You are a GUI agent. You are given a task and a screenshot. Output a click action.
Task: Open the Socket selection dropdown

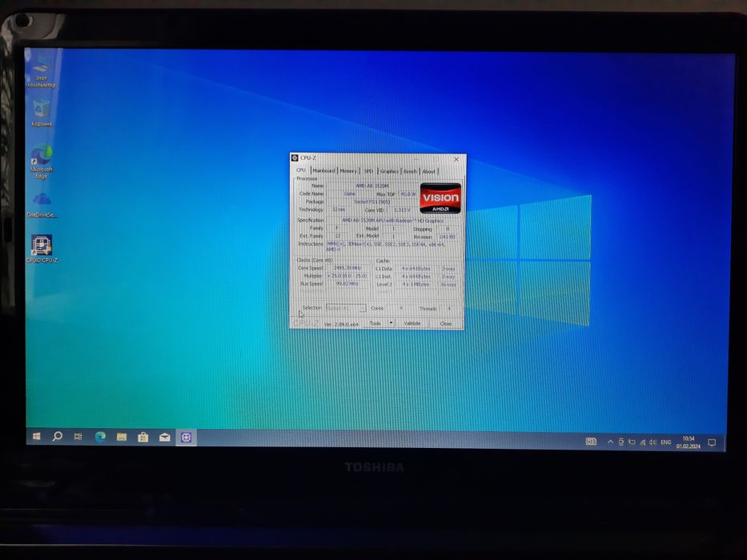pos(347,308)
